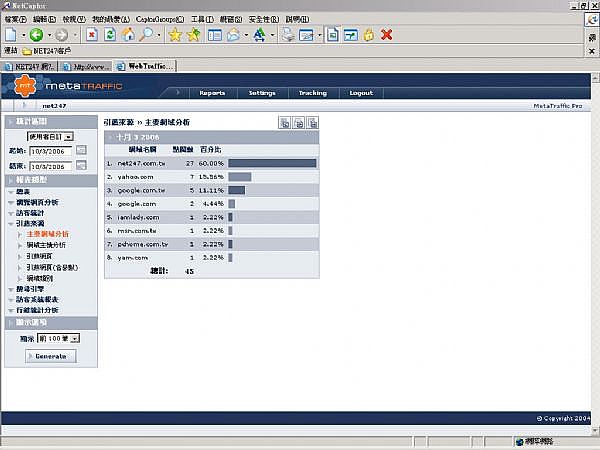Open the 工具(T) menu

tap(202, 19)
